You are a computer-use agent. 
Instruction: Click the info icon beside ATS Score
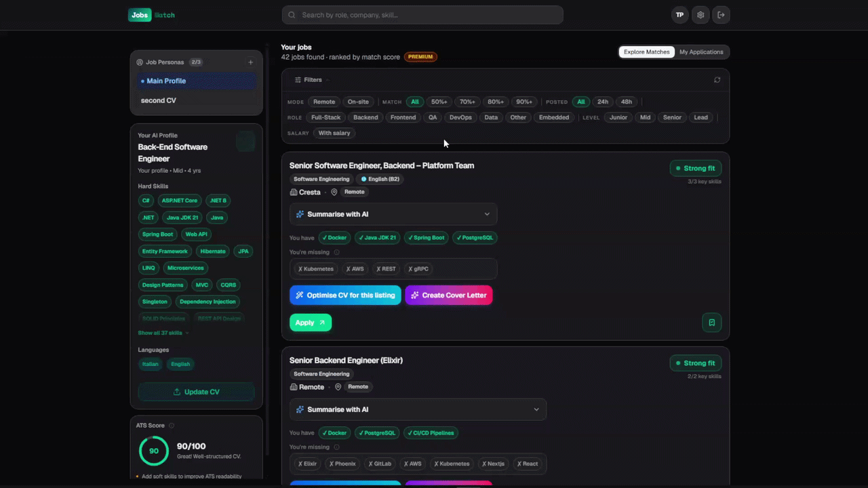tap(172, 426)
